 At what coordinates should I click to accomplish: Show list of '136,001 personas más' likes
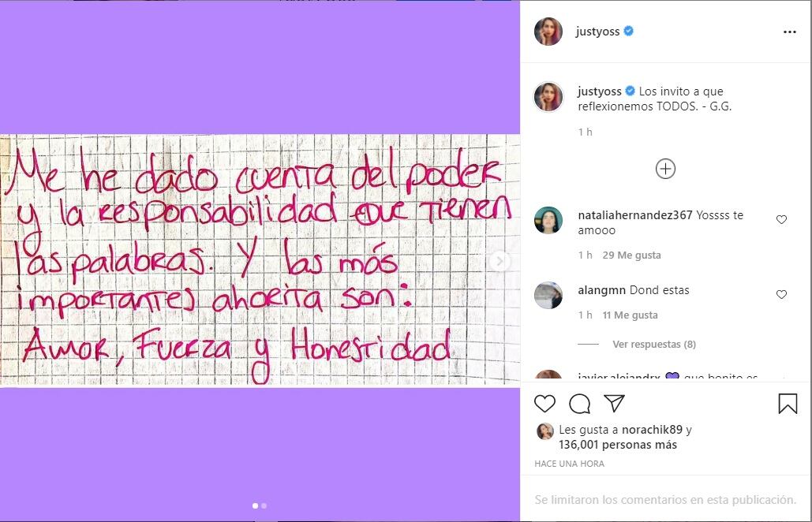[617, 445]
